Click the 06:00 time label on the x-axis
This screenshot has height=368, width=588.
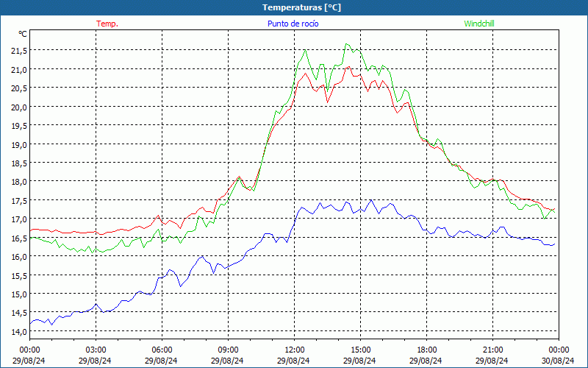[x=162, y=350]
